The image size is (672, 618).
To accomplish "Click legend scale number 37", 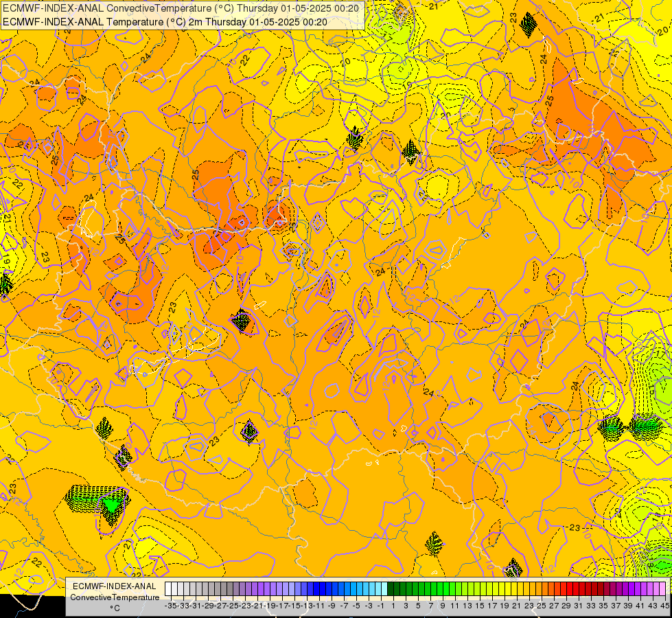I will pos(616,606).
